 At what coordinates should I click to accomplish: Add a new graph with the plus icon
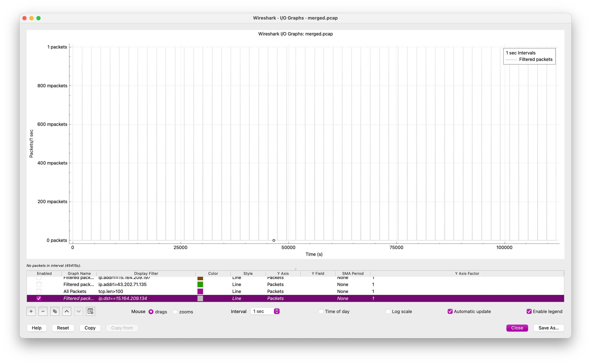[x=31, y=311]
